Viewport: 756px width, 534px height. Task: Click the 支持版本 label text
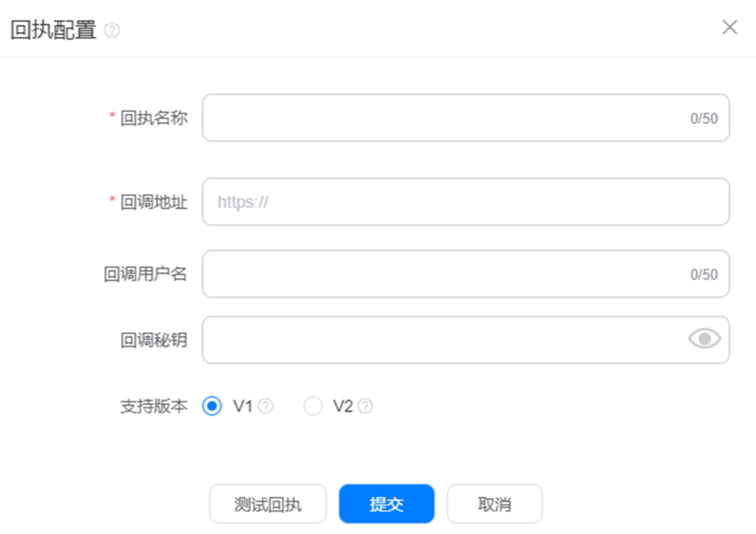coord(154,406)
